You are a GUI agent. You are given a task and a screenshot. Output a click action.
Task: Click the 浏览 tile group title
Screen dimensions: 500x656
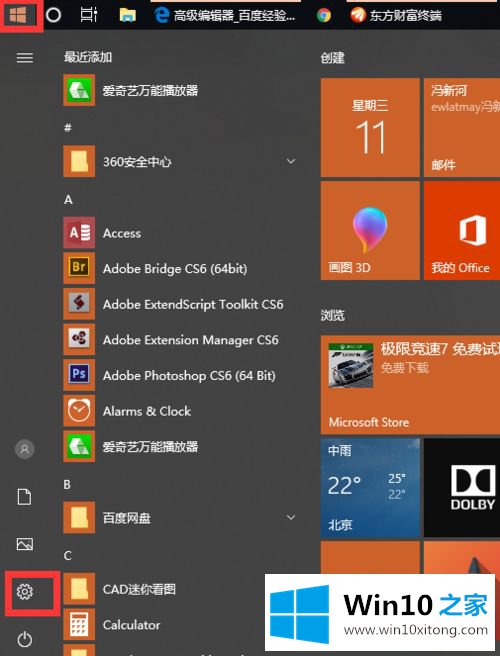pos(333,315)
